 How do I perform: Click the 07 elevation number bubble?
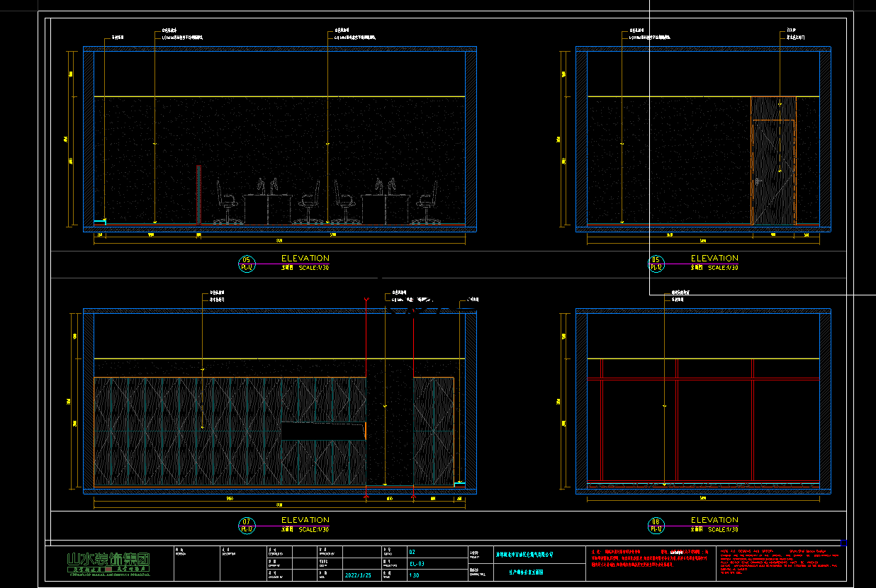247,524
